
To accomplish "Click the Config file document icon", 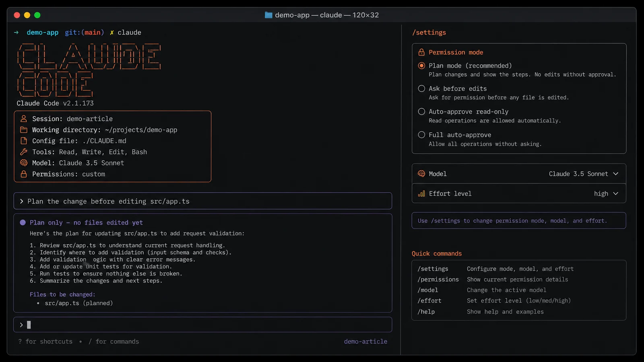I will click(24, 141).
